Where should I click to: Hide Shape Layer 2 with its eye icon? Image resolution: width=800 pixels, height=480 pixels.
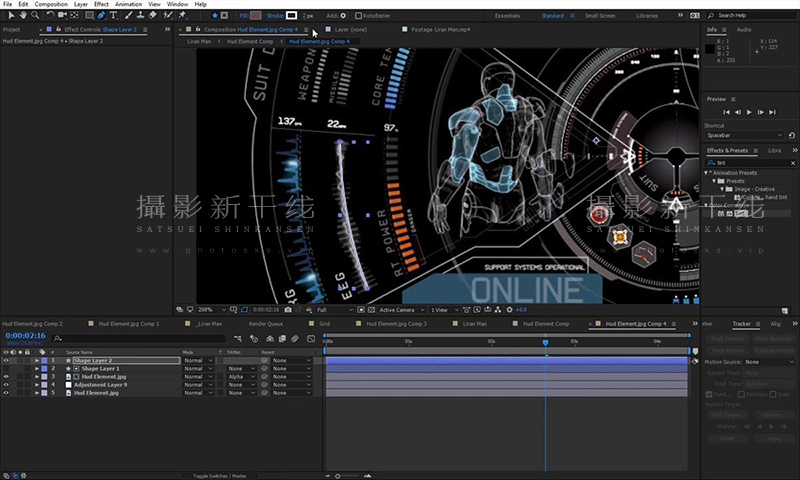click(x=6, y=360)
